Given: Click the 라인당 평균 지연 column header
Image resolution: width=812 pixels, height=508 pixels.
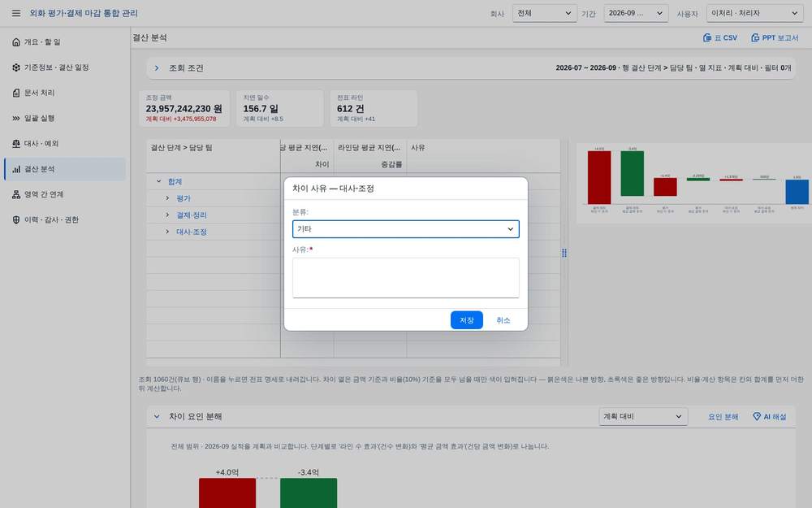Looking at the screenshot, I should tap(369, 148).
